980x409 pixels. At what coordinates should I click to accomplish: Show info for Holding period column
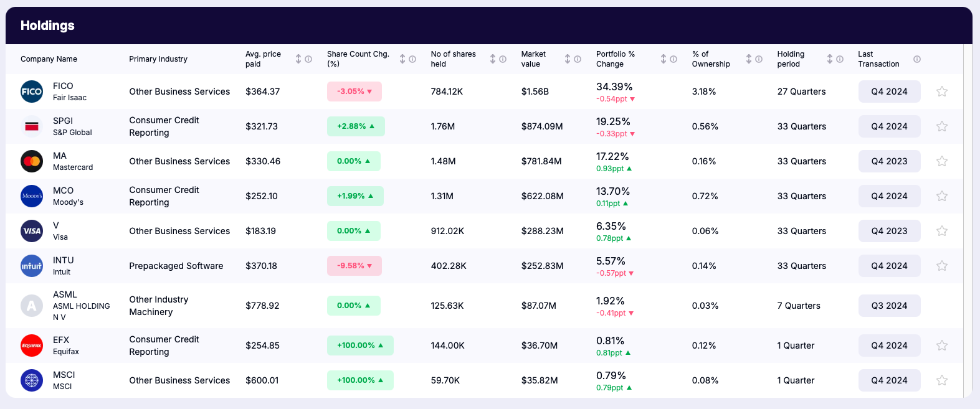pyautogui.click(x=840, y=59)
